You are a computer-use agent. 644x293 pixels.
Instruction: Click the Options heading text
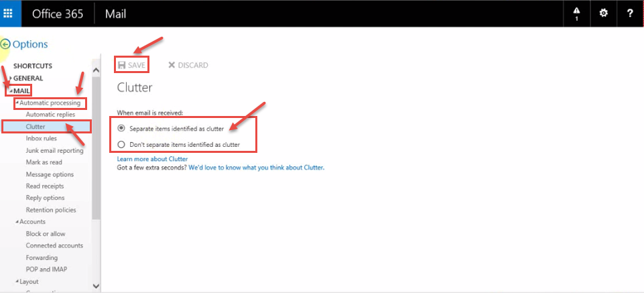30,44
